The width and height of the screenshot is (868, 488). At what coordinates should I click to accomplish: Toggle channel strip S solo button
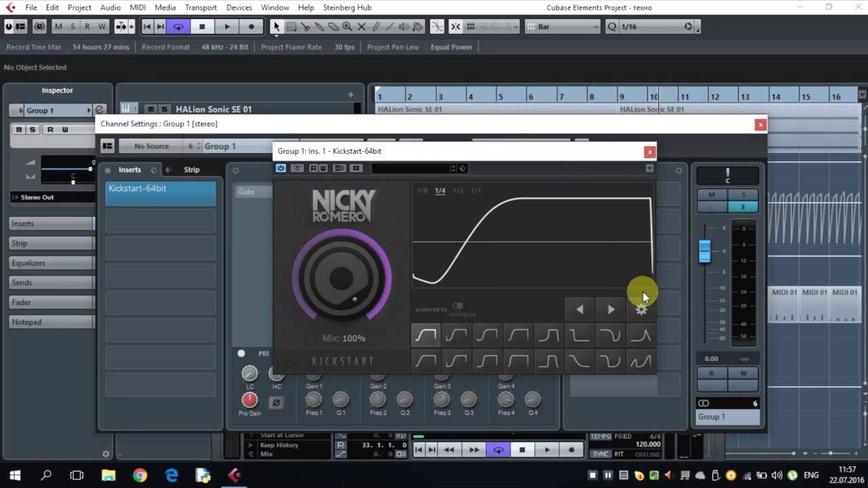[x=743, y=195]
